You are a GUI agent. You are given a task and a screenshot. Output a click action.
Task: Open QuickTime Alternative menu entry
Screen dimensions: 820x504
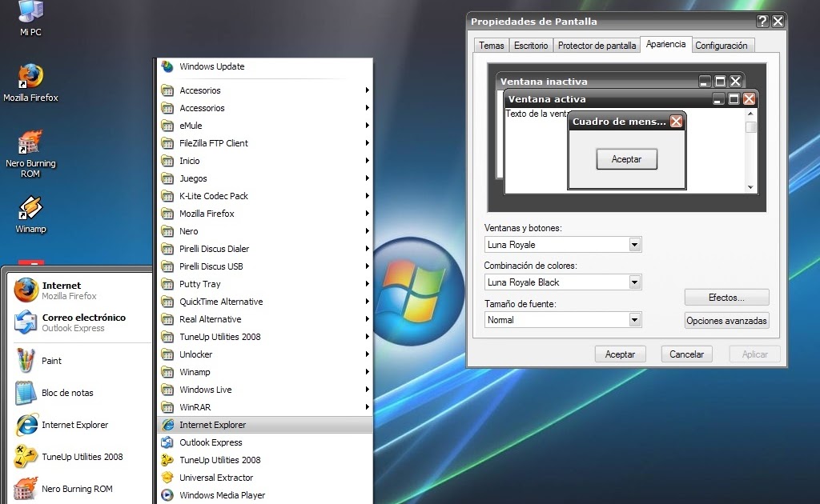pos(264,302)
